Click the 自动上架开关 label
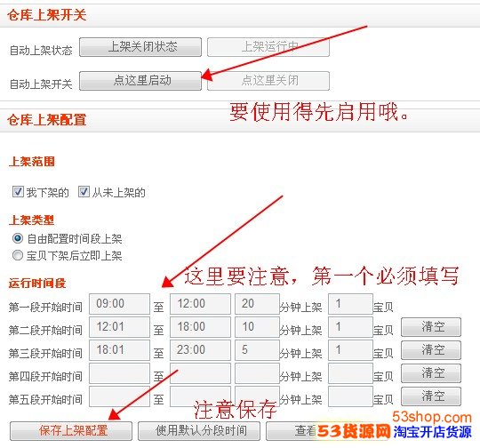This screenshot has width=480, height=448. tap(41, 84)
